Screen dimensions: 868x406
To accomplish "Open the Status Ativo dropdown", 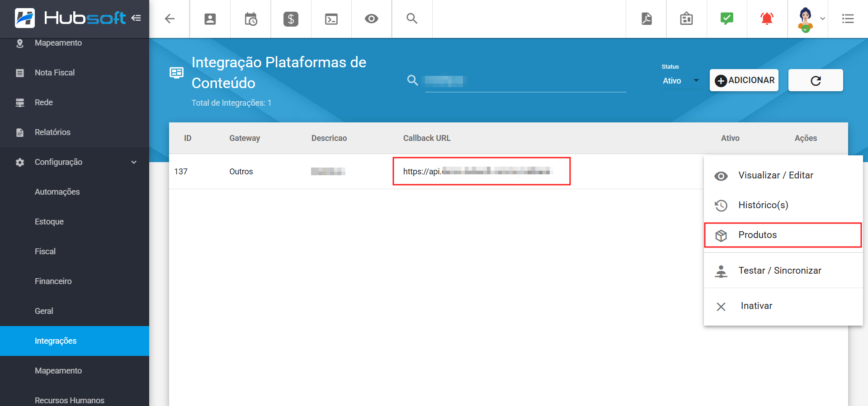I will (681, 81).
